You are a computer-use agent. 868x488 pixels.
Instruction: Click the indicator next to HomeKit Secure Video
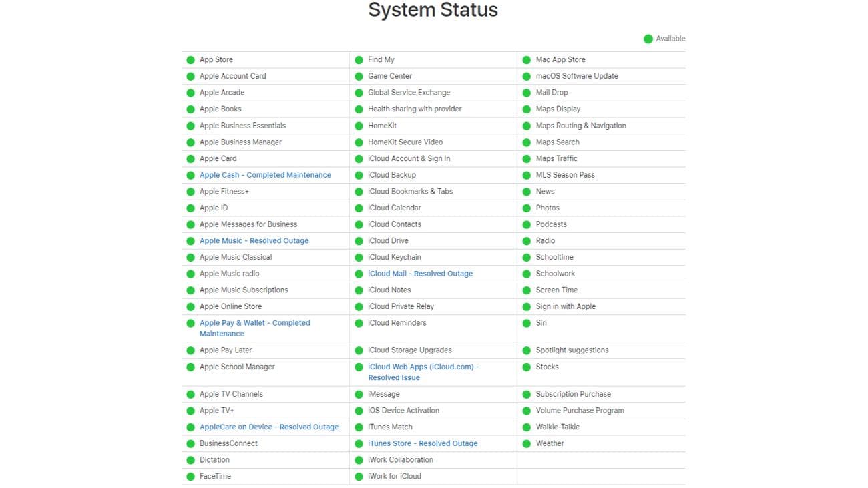pyautogui.click(x=360, y=142)
